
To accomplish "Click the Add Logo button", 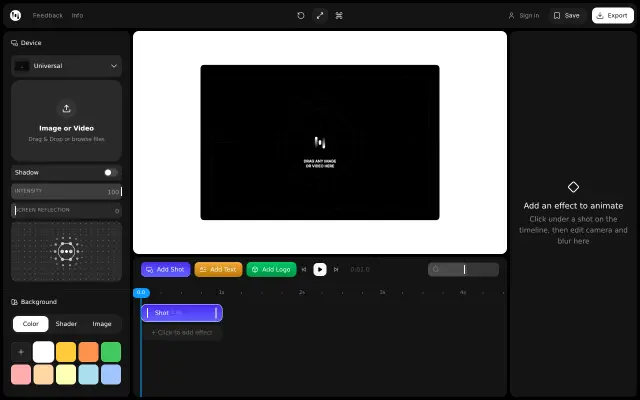I will 271,269.
